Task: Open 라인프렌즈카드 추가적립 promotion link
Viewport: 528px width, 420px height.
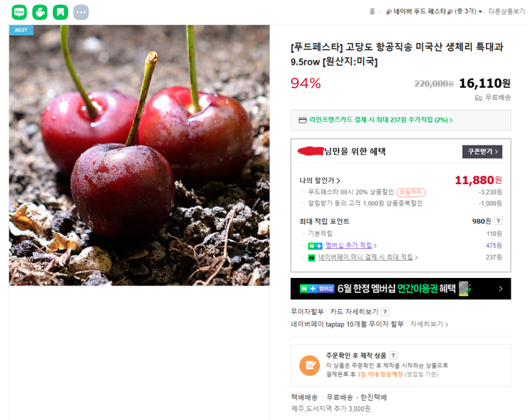Action: pyautogui.click(x=381, y=120)
